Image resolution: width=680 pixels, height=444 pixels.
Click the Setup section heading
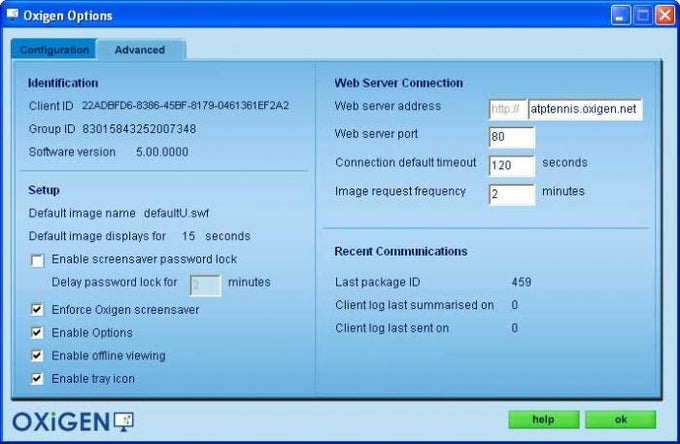pos(44,190)
